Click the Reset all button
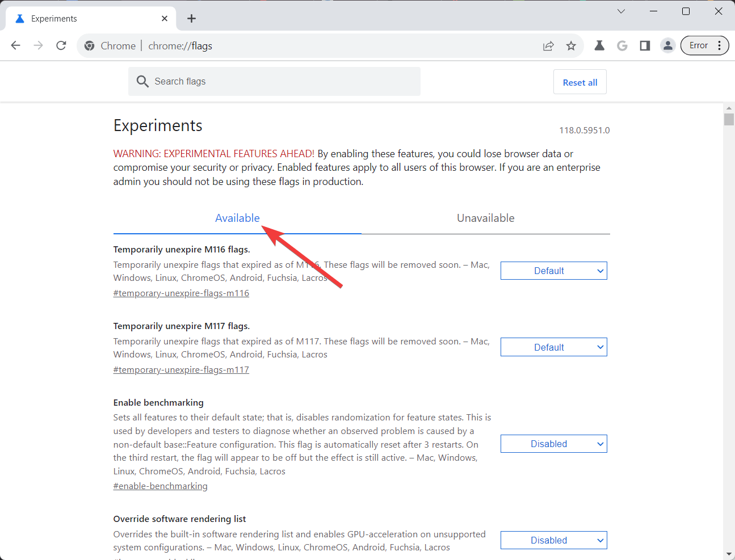Image resolution: width=735 pixels, height=560 pixels. coord(580,82)
